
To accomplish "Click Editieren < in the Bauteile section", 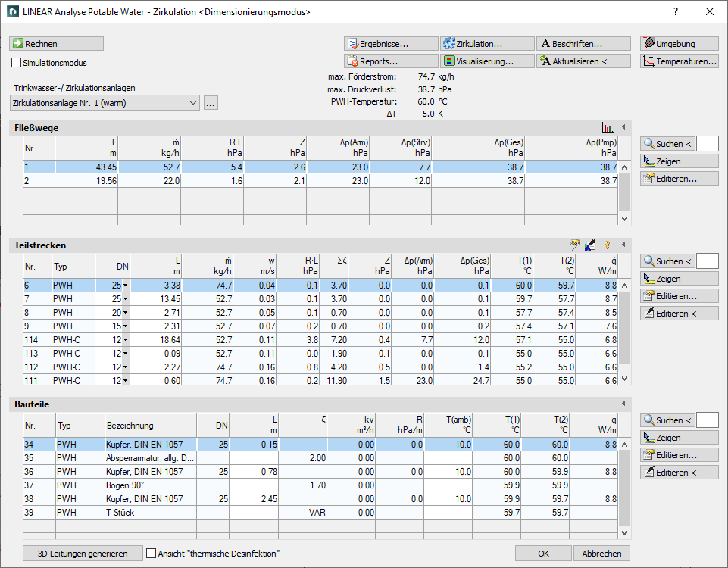I will coord(680,472).
